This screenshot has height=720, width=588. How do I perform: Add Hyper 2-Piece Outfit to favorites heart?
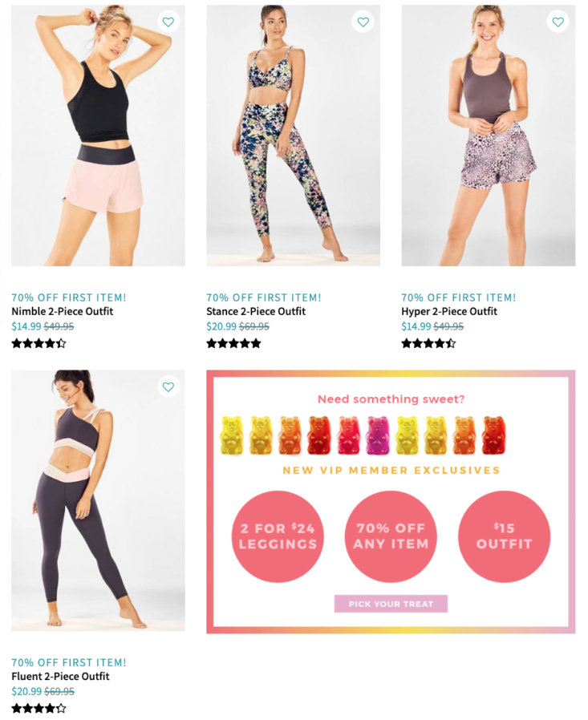558,22
